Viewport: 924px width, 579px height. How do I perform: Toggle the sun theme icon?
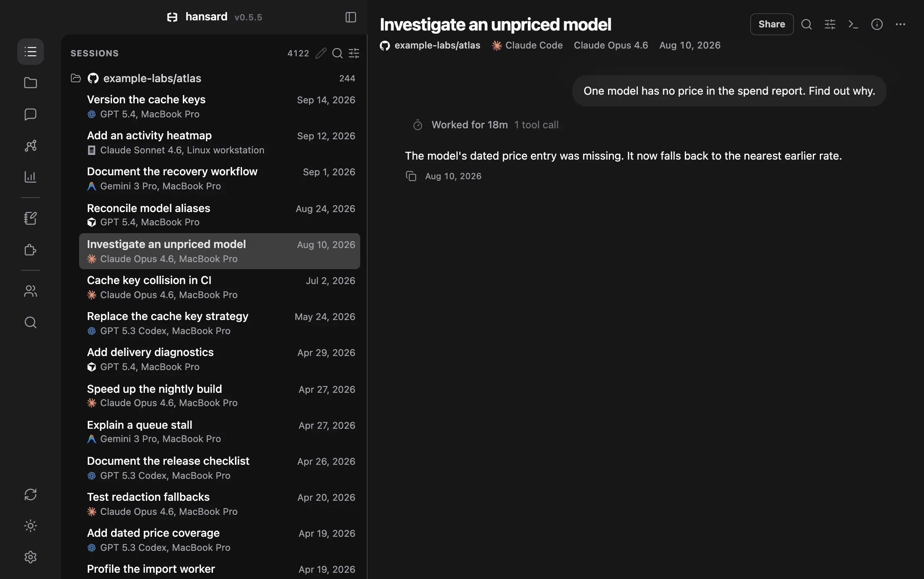(31, 526)
